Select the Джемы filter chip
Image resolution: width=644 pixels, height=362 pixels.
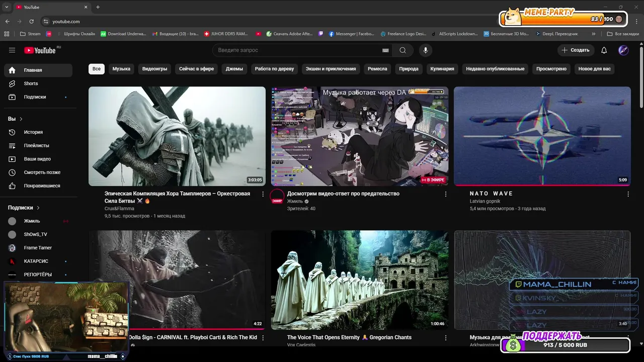(234, 69)
